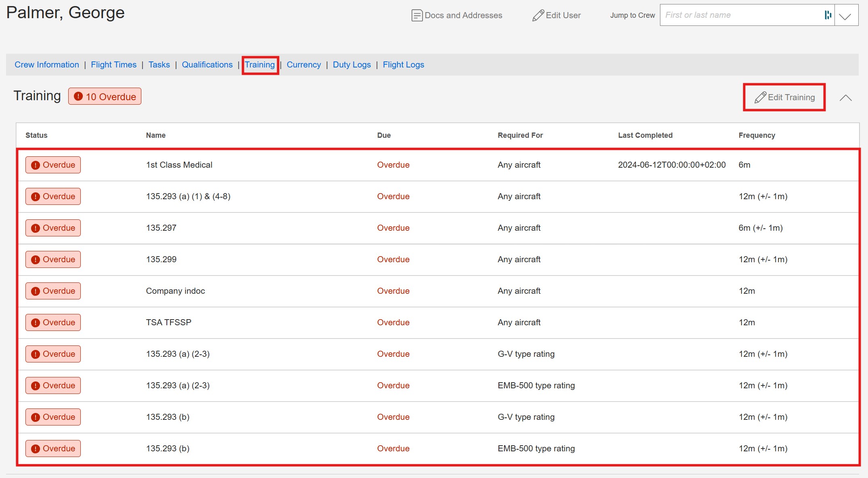
Task: Click the 12m frequency for Company indoc
Action: click(x=747, y=291)
